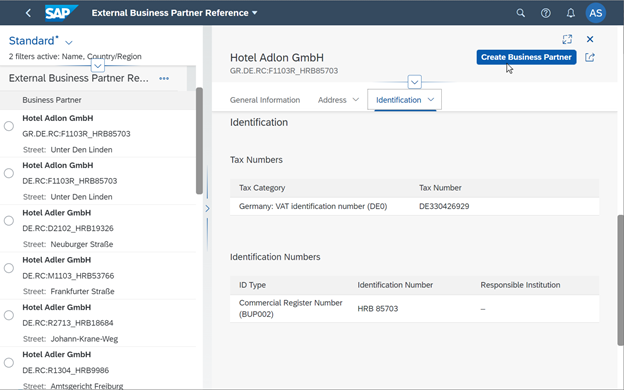Open Identification tab dropdown arrow
The image size is (624, 390).
(431, 99)
